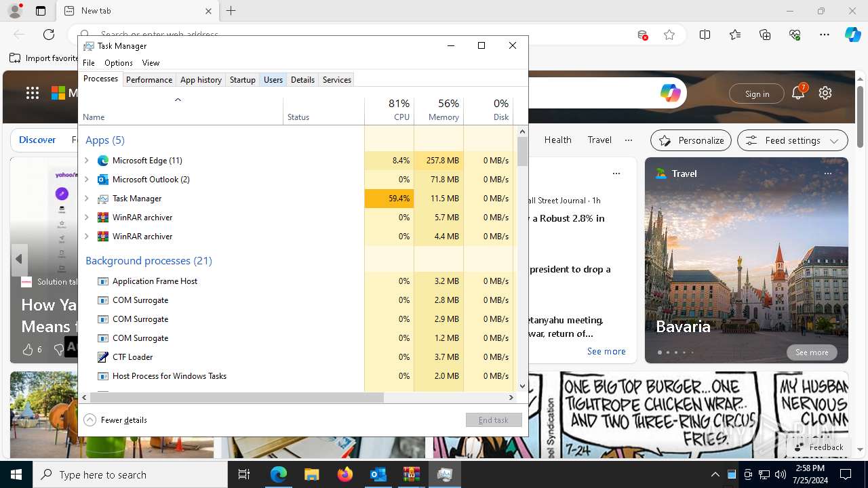Click the Sign in button on MSN
868x488 pixels.
point(757,94)
